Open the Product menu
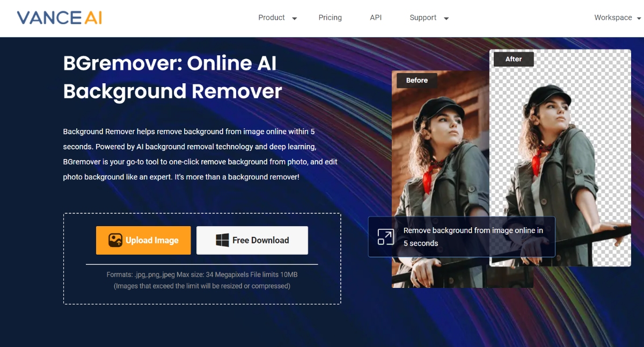The width and height of the screenshot is (644, 347). coord(272,18)
